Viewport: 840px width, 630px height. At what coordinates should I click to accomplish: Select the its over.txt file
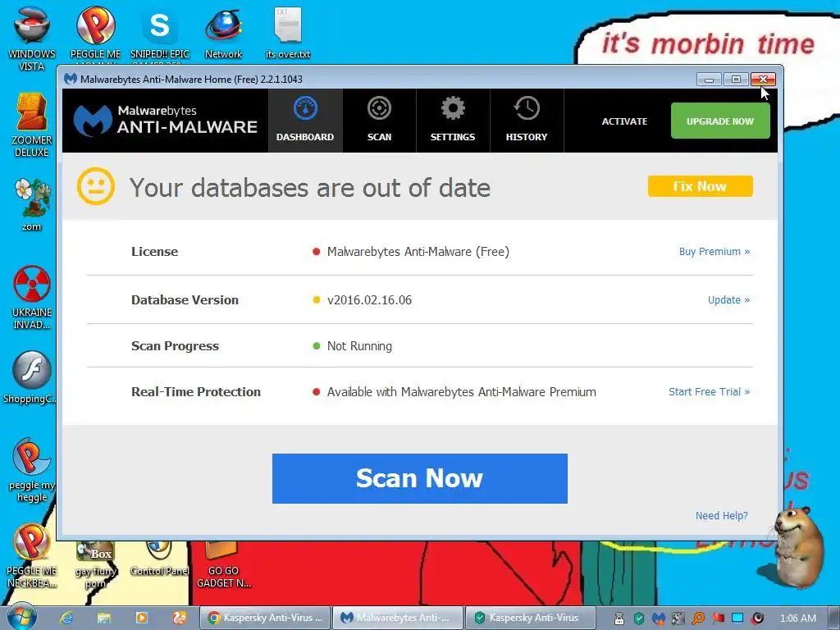288,33
